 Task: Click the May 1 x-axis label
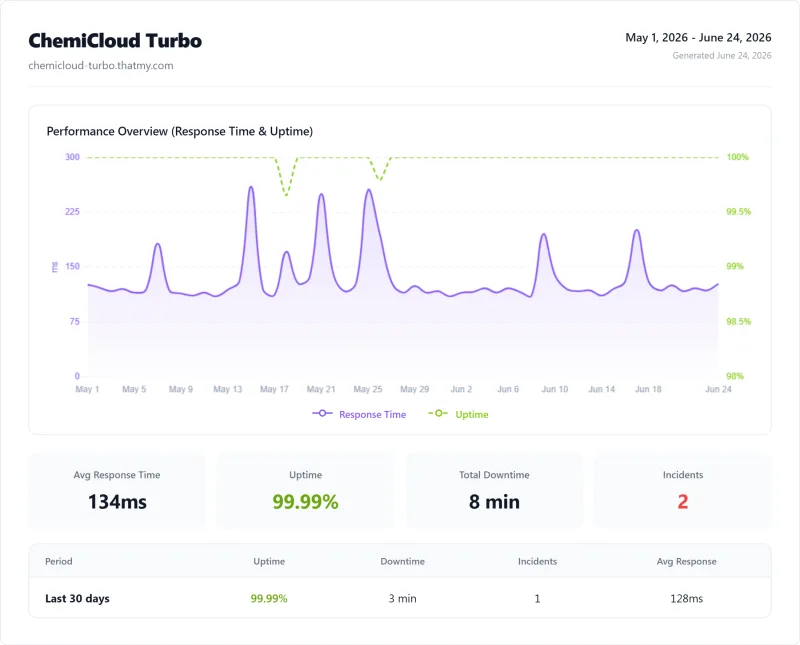(87, 389)
